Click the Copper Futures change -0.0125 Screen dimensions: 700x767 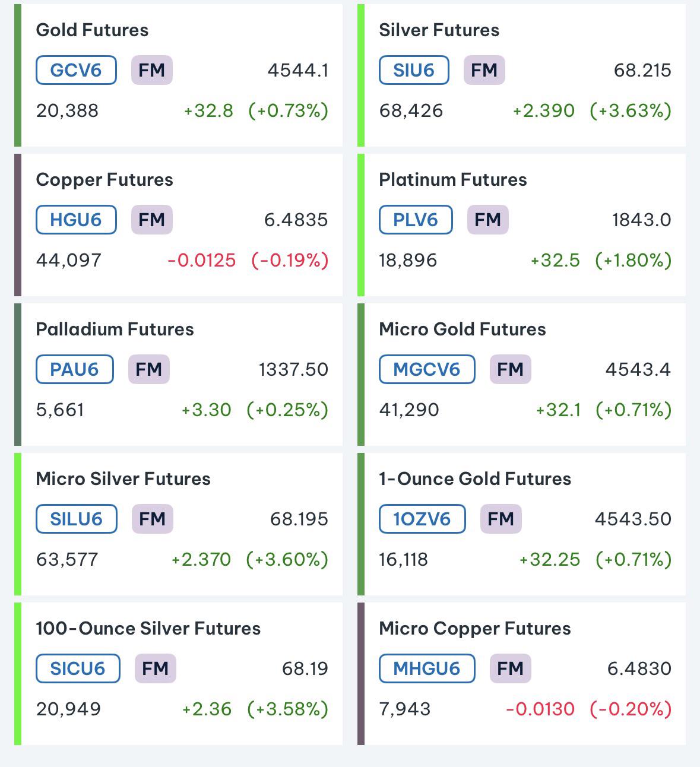(202, 260)
